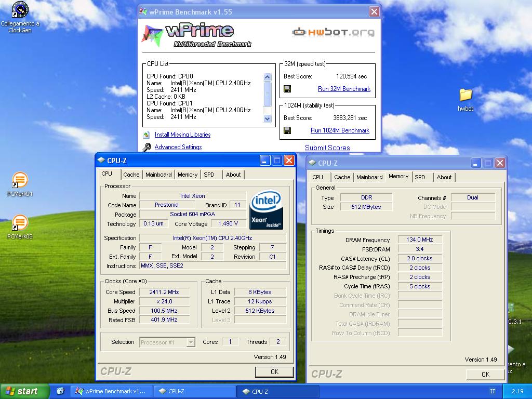The height and width of the screenshot is (399, 532).
Task: Open the Windows Start menu
Action: point(24,391)
